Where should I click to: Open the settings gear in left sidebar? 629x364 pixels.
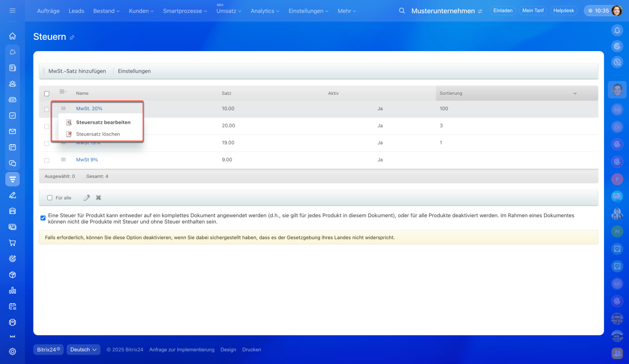pyautogui.click(x=12, y=351)
